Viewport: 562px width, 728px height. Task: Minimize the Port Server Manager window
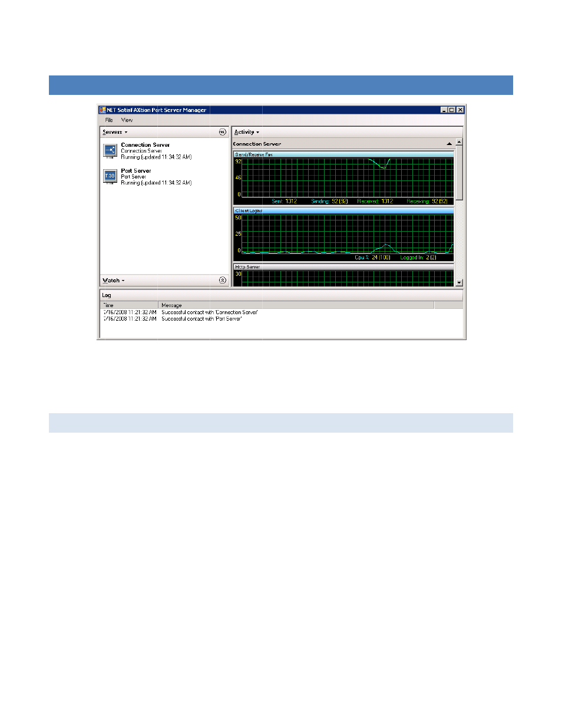coord(444,110)
